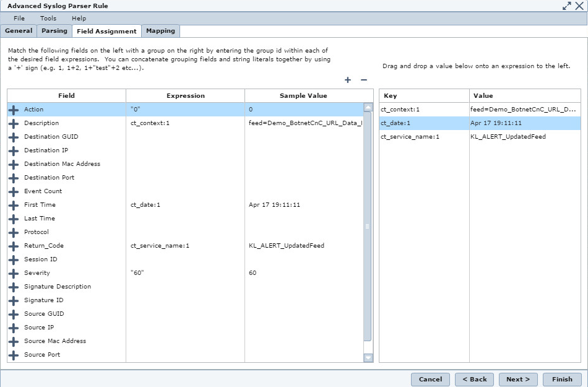Click the plus icon beside the Severity field
The width and height of the screenshot is (588, 387).
tap(13, 273)
